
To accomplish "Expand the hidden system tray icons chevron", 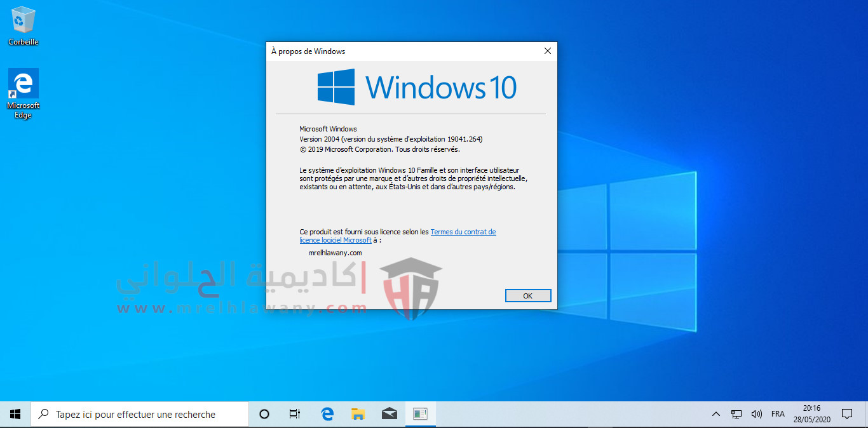I will pyautogui.click(x=716, y=414).
